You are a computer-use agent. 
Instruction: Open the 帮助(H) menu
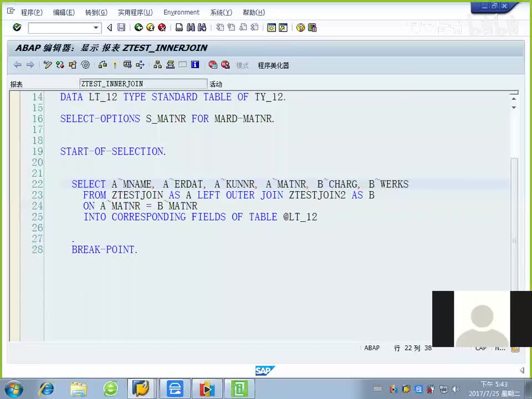[254, 13]
